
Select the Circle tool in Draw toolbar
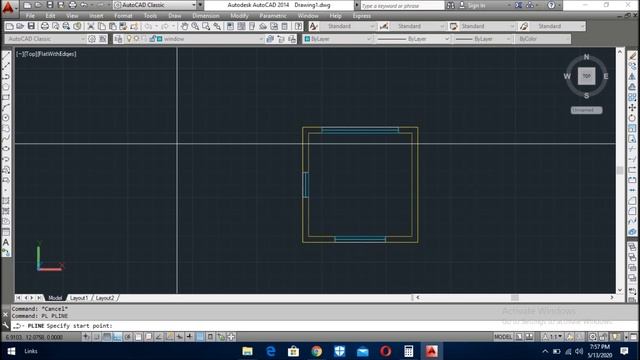(x=6, y=118)
